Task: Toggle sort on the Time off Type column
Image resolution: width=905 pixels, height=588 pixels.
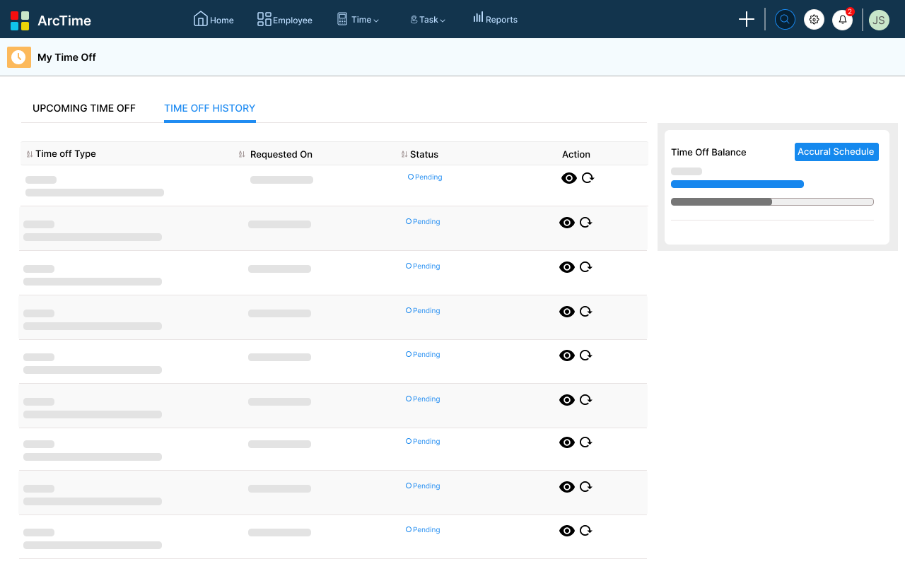Action: [29, 153]
